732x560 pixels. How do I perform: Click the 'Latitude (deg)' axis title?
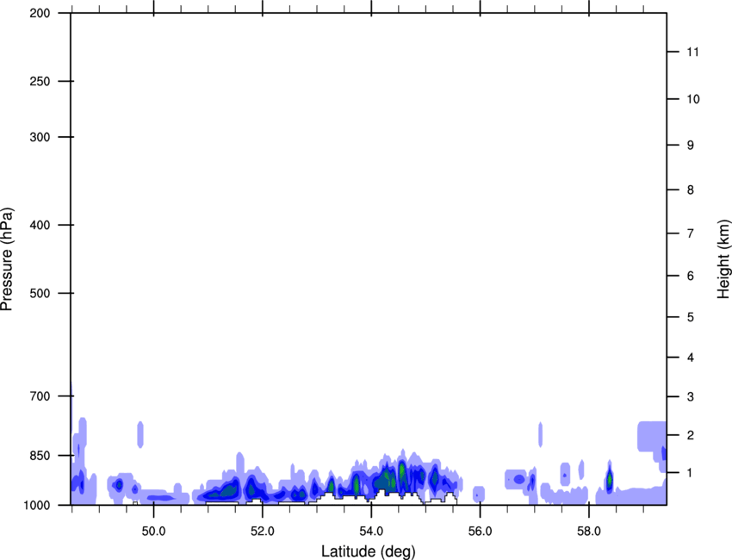point(368,551)
